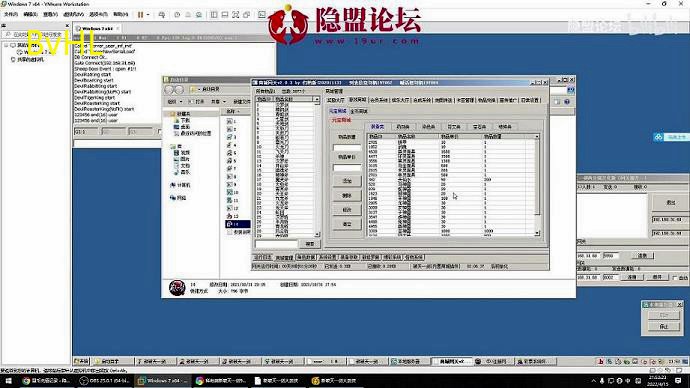The image size is (690, 388).
Task: Click the Explorer back navigation arrow
Action: tap(169, 90)
